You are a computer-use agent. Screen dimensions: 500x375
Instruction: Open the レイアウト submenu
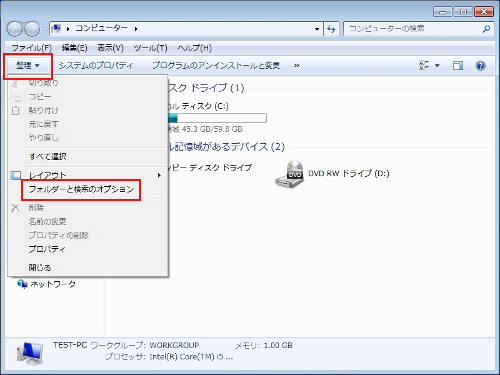pos(87,175)
